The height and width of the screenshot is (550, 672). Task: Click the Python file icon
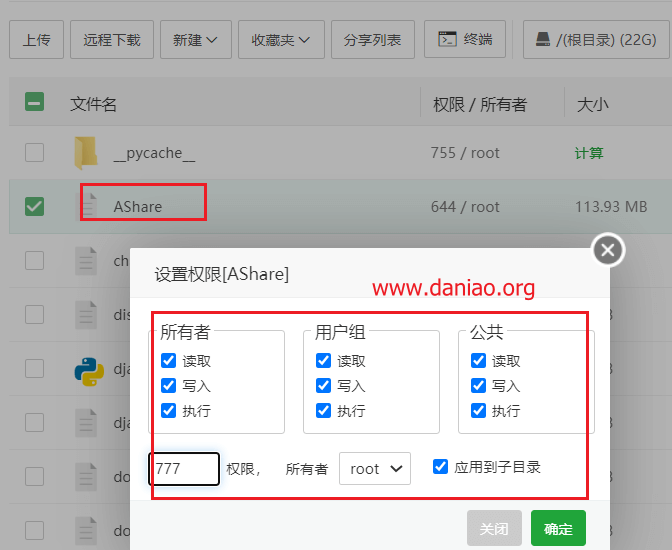click(89, 371)
